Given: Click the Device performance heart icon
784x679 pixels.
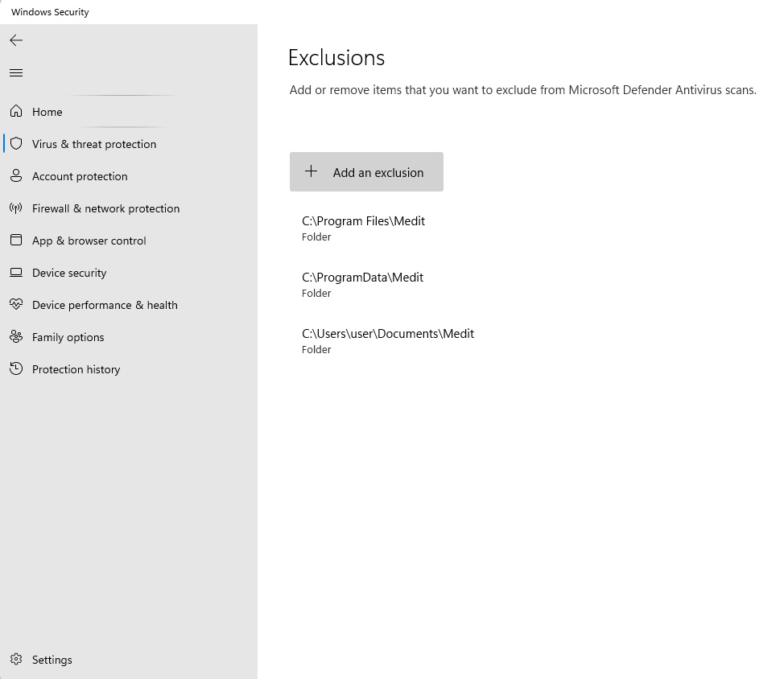Looking at the screenshot, I should pos(16,304).
